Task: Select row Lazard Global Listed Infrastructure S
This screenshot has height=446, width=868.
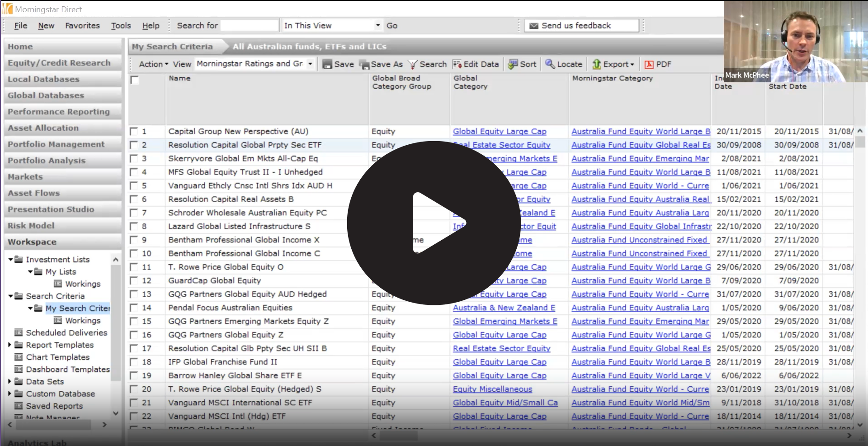Action: tap(239, 226)
